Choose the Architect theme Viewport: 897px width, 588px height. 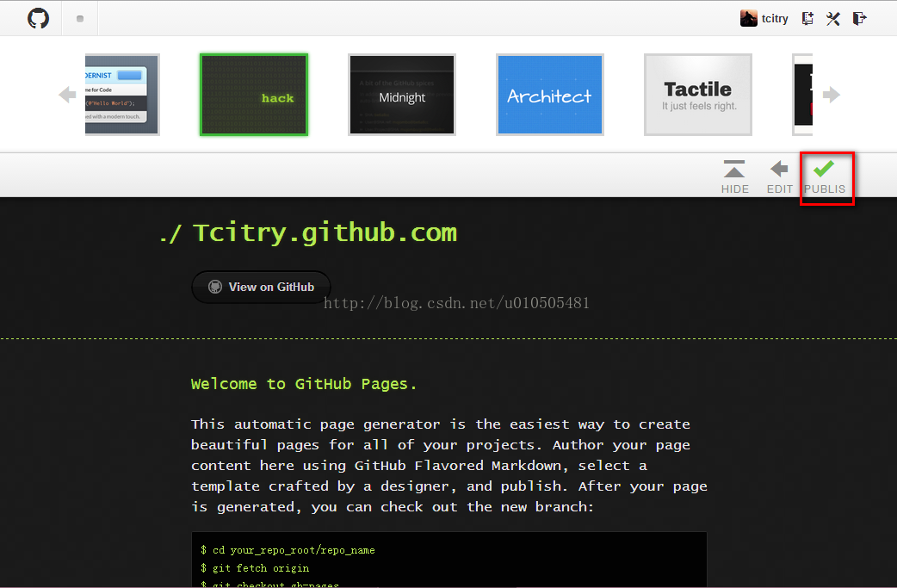tap(550, 95)
